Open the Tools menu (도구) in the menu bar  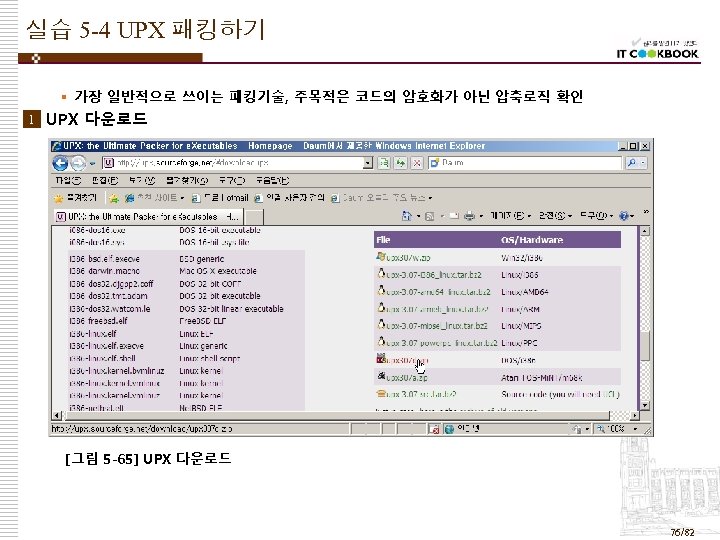tap(232, 180)
